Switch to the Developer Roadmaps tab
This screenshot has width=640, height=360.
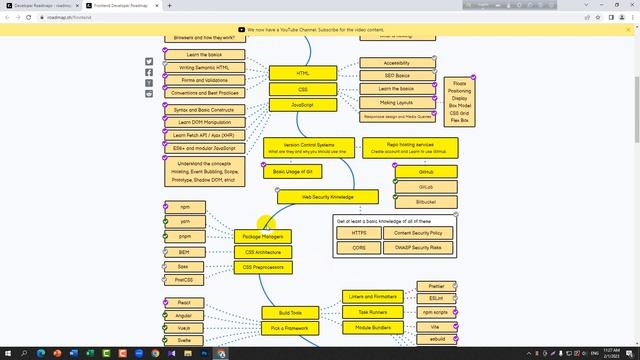click(x=42, y=6)
